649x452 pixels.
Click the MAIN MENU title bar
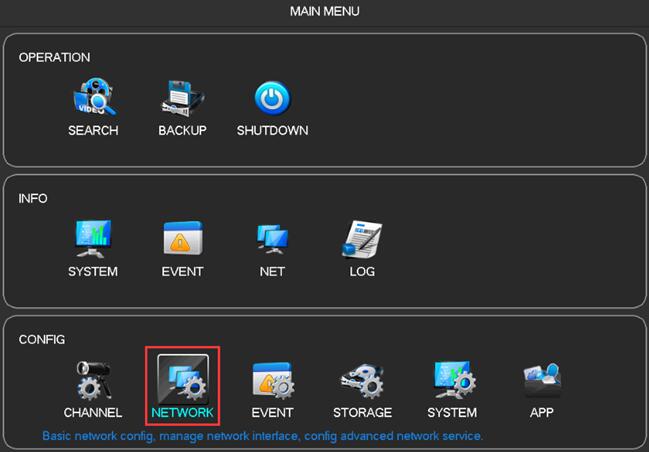tap(324, 12)
